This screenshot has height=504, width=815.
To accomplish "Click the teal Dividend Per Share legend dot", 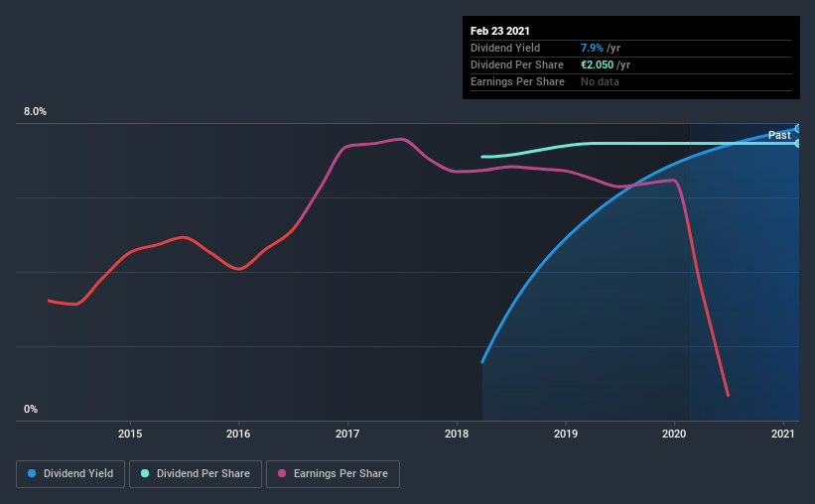I will (145, 473).
